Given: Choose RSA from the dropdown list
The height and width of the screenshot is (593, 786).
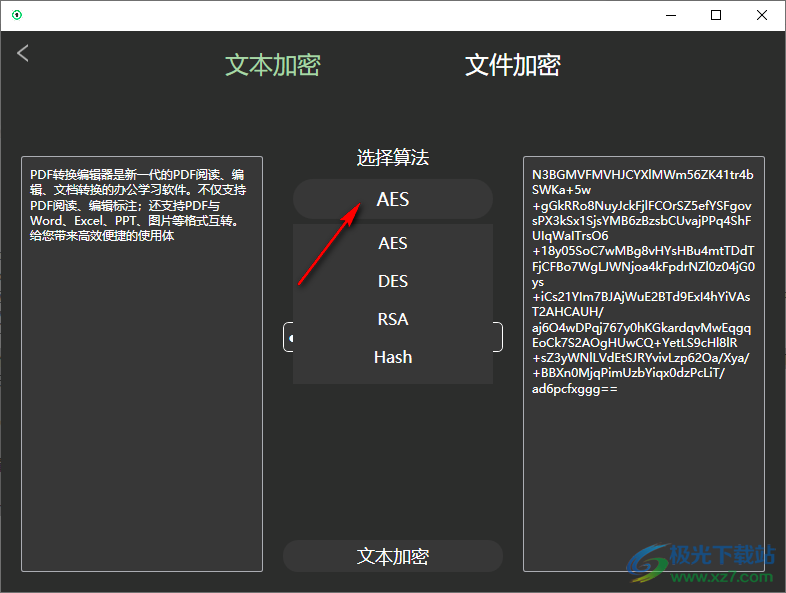Looking at the screenshot, I should pos(393,319).
